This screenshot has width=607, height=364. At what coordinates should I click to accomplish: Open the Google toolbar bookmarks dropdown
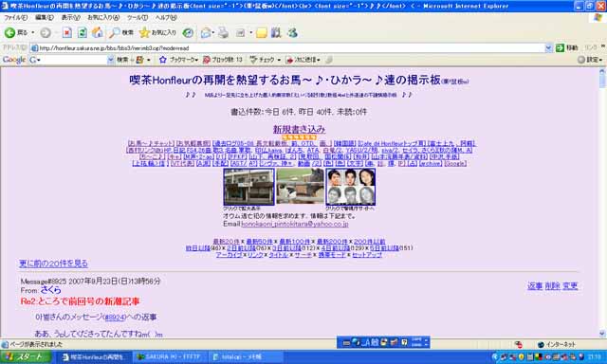tap(179, 60)
